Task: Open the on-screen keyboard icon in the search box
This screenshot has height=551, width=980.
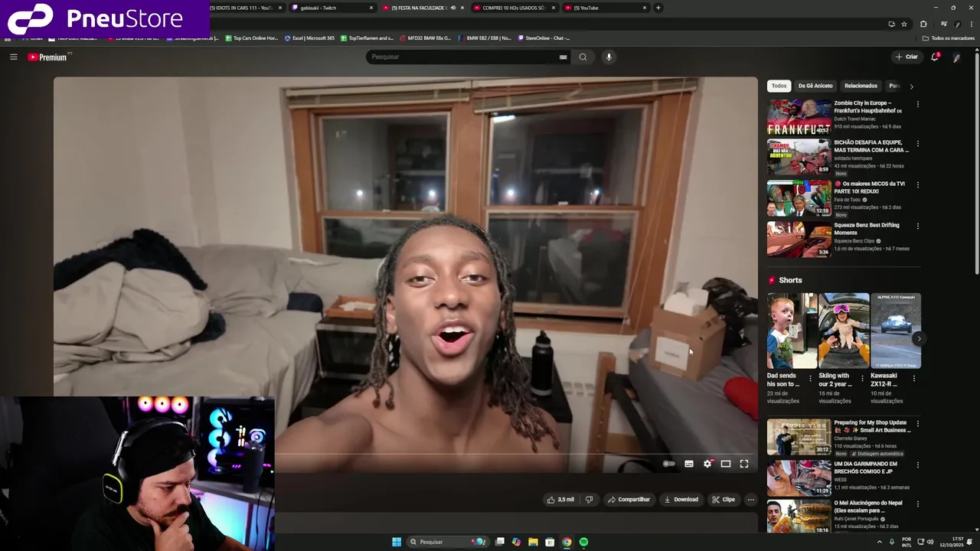Action: click(563, 57)
